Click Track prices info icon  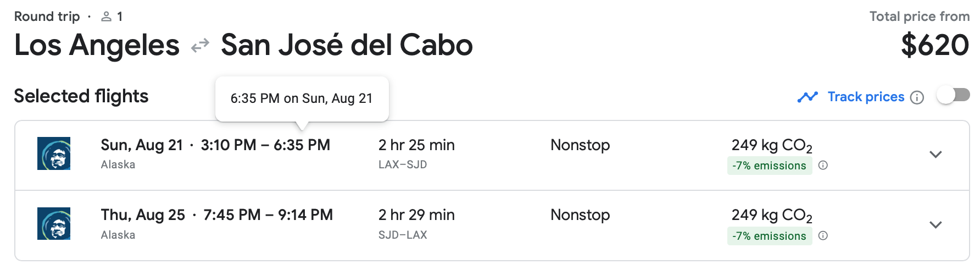click(917, 97)
